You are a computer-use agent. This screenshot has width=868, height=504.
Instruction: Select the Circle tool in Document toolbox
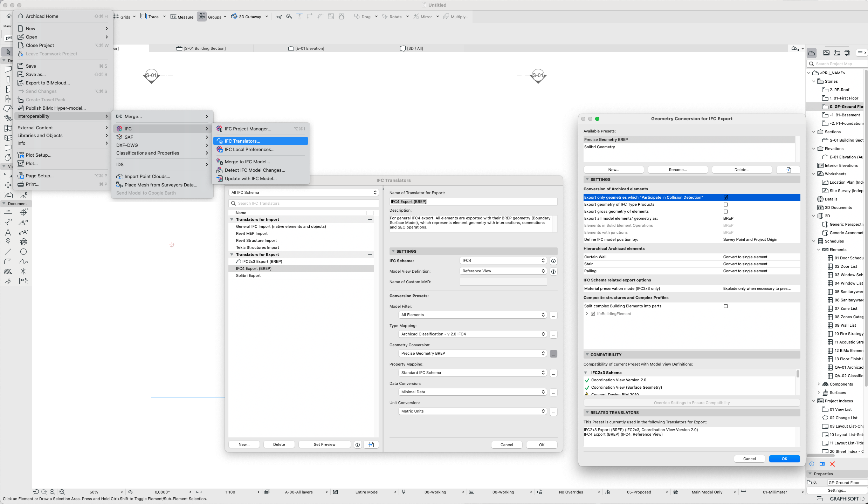(23, 252)
